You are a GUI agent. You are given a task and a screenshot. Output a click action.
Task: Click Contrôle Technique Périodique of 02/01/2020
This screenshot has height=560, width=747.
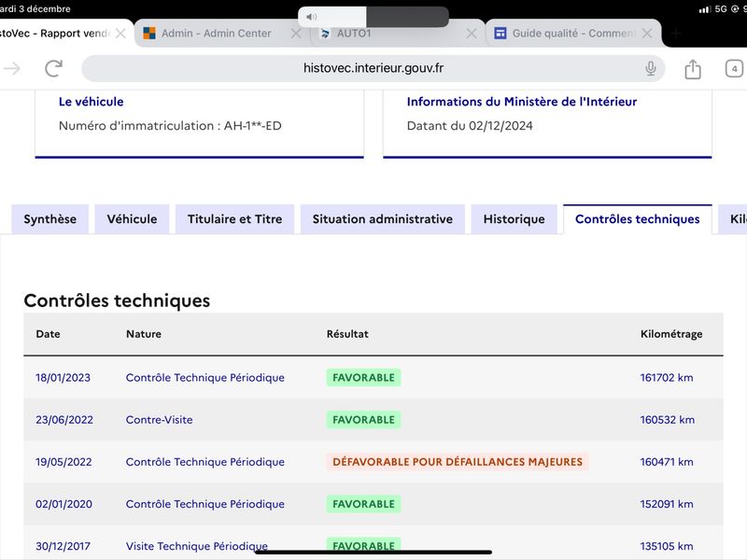point(204,504)
